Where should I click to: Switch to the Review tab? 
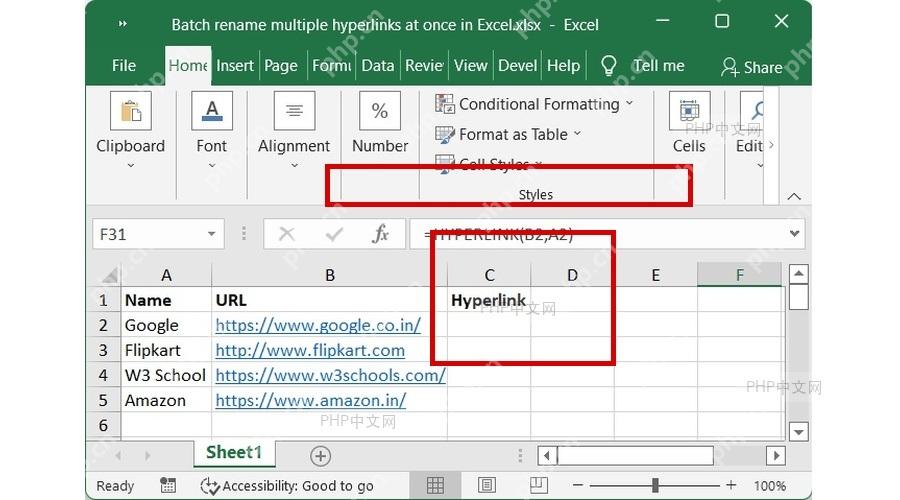(x=424, y=66)
